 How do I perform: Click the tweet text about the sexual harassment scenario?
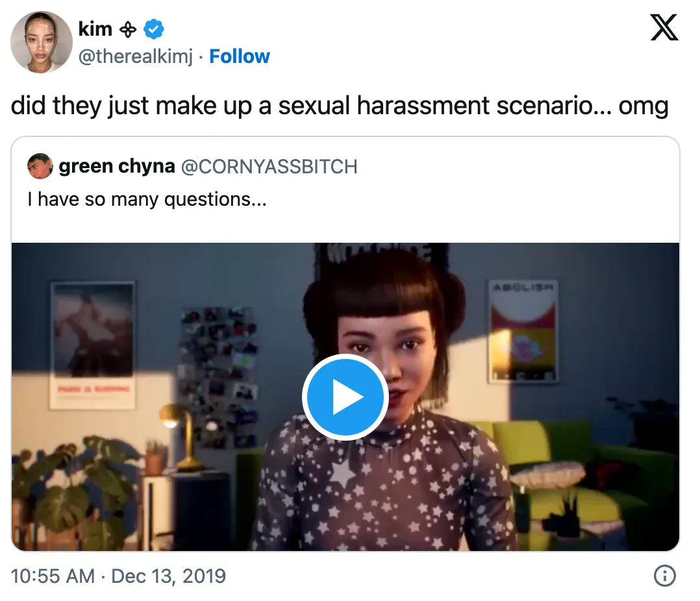pos(340,106)
